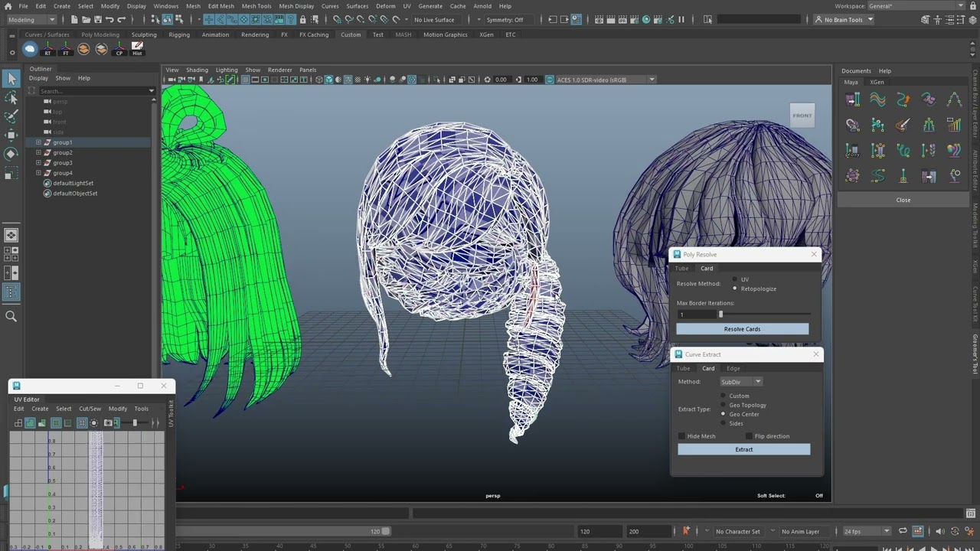This screenshot has height=551, width=980.
Task: Switch to the Sculpting shelf tab
Action: [x=144, y=34]
